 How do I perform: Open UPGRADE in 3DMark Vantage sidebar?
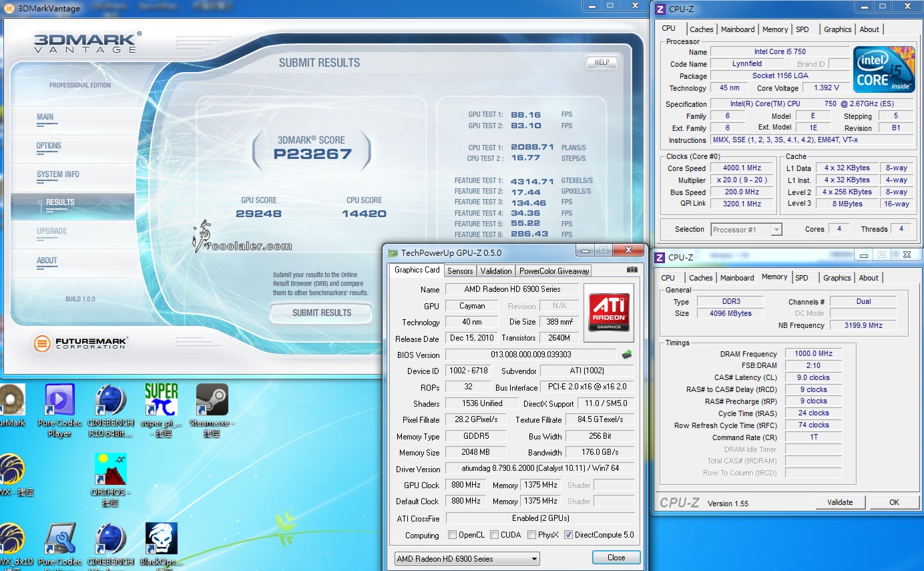pyautogui.click(x=51, y=231)
